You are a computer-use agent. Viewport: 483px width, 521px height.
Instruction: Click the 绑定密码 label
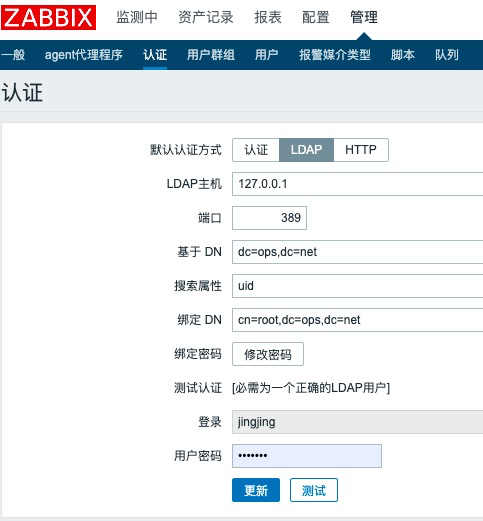click(x=198, y=354)
